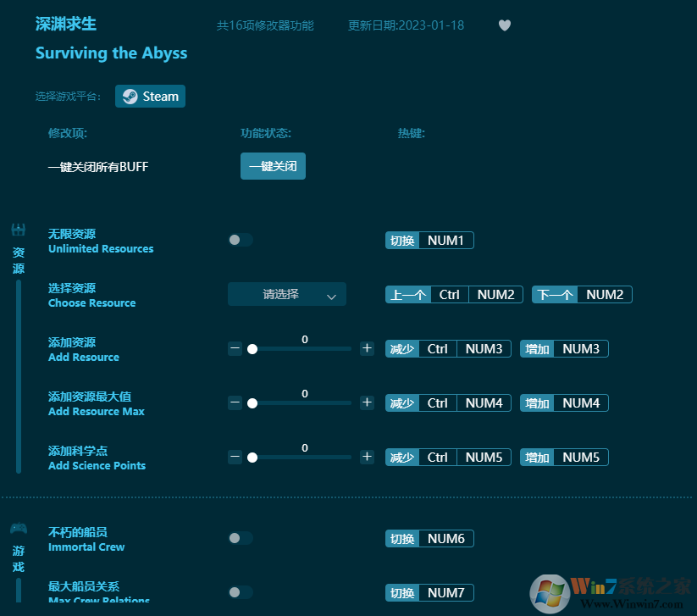Click the resources category sidebar icon

[x=19, y=230]
